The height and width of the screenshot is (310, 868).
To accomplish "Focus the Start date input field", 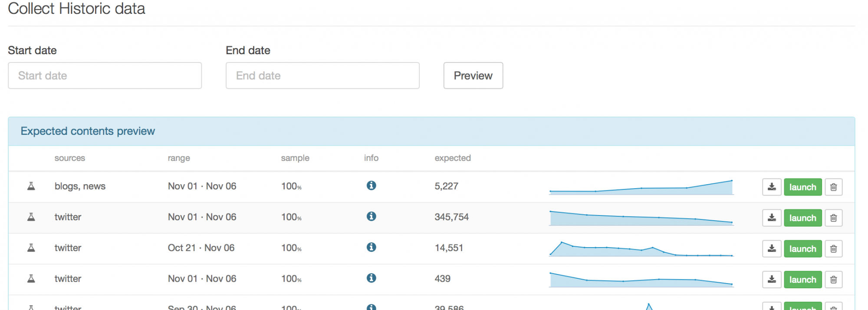I will point(105,76).
